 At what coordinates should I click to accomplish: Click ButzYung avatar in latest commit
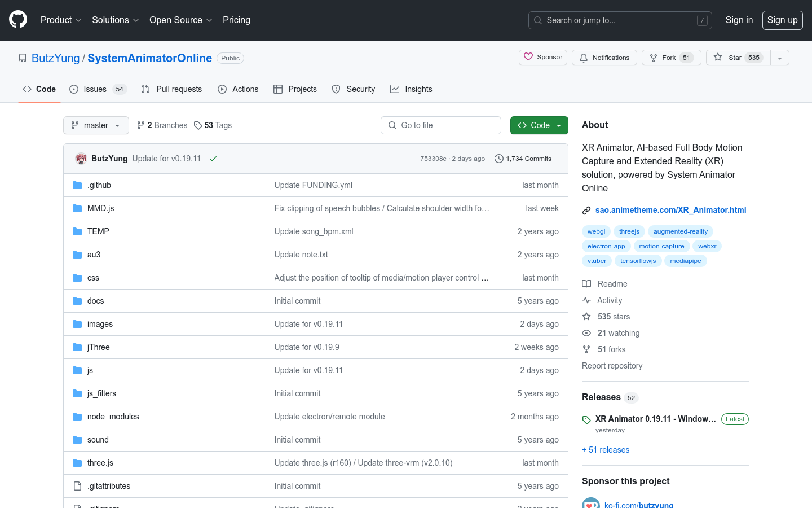[x=81, y=159]
